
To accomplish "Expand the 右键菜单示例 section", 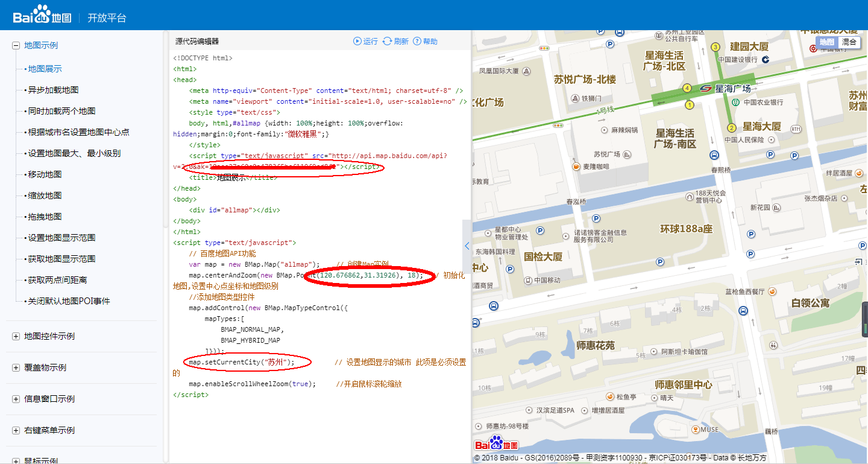I will [x=16, y=430].
